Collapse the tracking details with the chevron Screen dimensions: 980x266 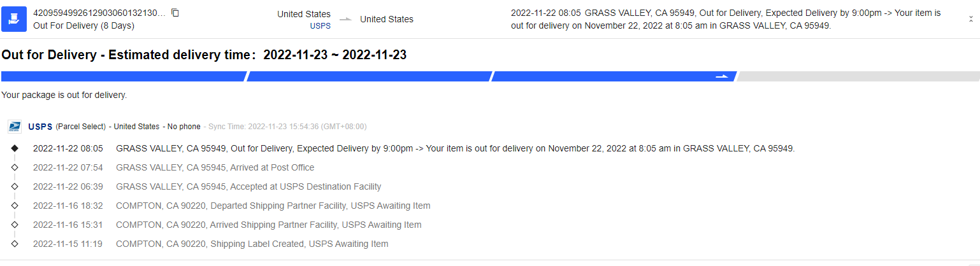point(970,19)
